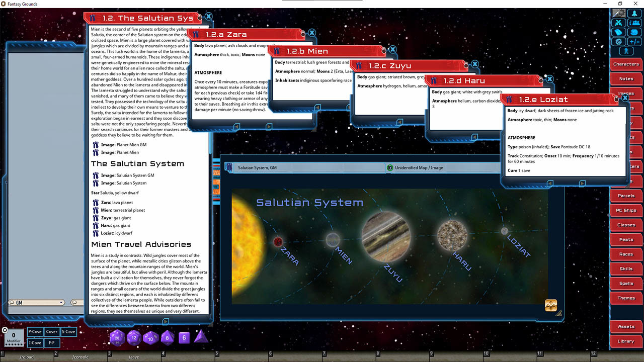Open the Modifiers +/- panel icon
Image resolution: width=644 pixels, height=362 pixels.
point(635,42)
